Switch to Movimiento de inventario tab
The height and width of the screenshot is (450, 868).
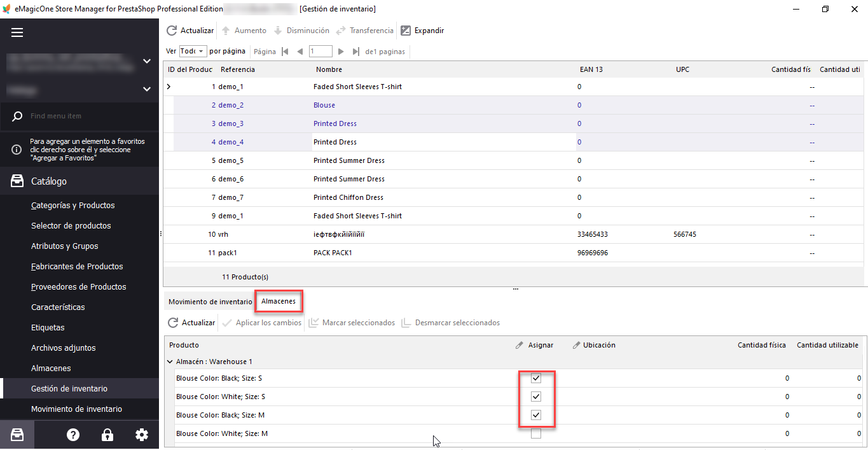(210, 302)
